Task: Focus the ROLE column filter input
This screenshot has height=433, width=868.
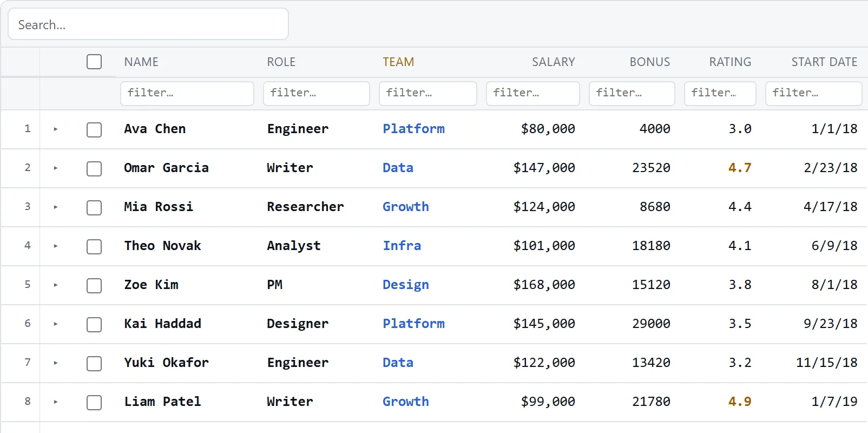Action: coord(317,93)
